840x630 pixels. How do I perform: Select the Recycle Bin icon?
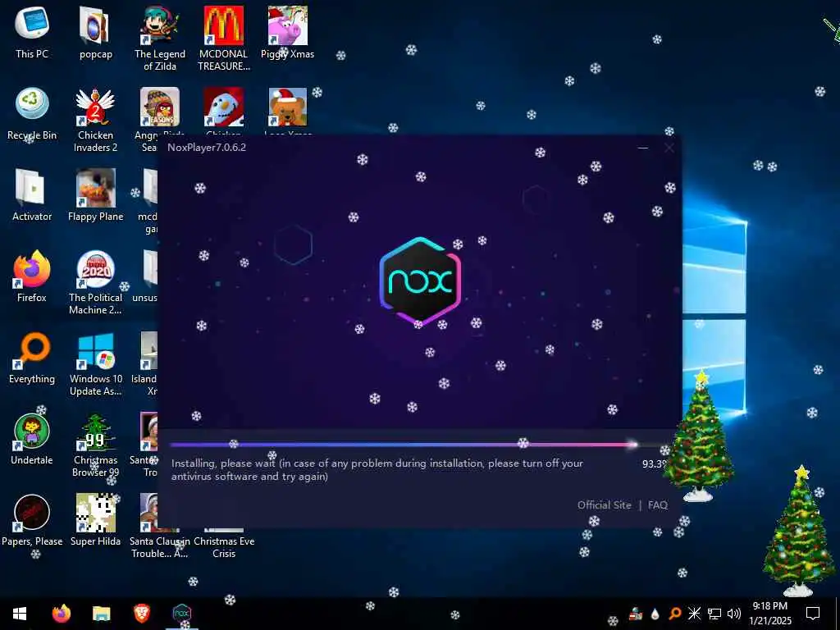(32, 113)
